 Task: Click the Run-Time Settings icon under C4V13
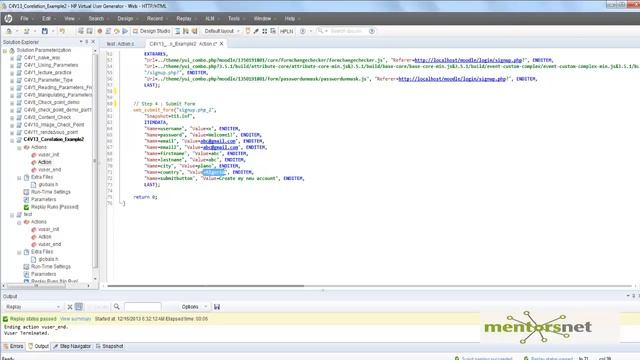(27, 192)
